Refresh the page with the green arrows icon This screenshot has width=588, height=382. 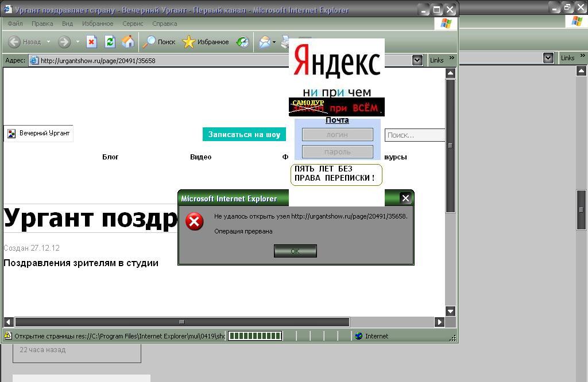(x=110, y=42)
